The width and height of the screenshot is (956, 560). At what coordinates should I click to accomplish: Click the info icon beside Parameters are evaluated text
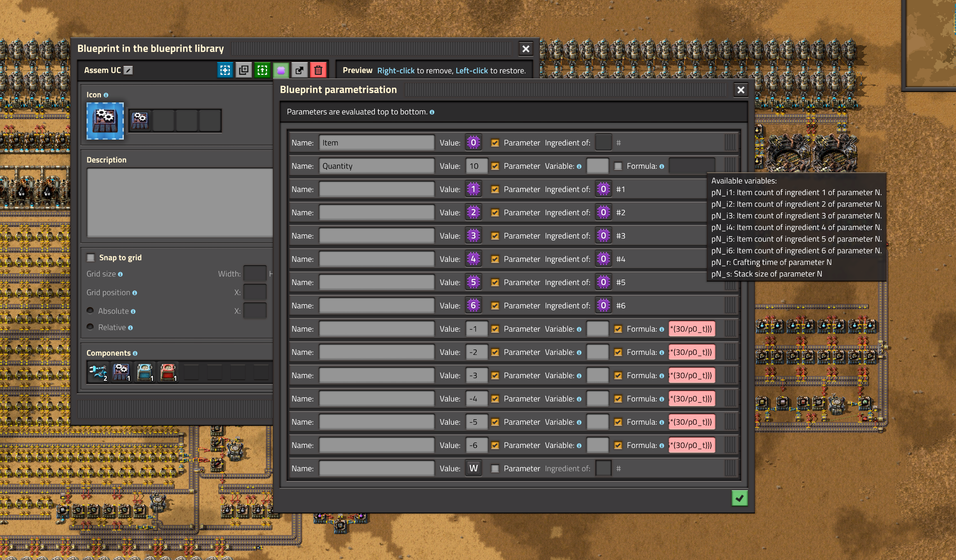(432, 112)
